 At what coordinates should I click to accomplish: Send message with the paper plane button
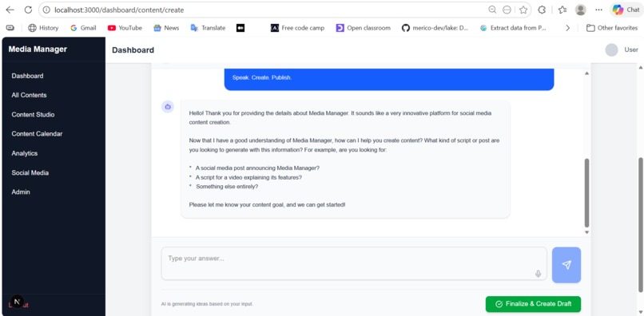pos(566,265)
